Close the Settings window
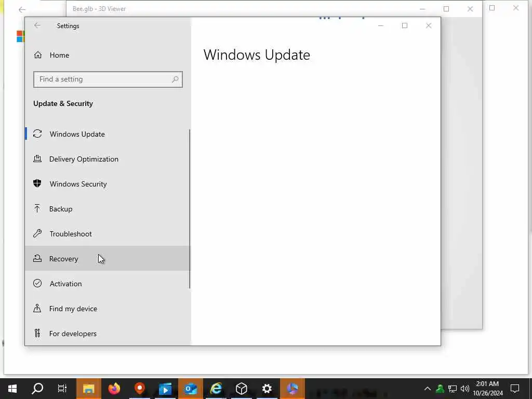 tap(429, 25)
